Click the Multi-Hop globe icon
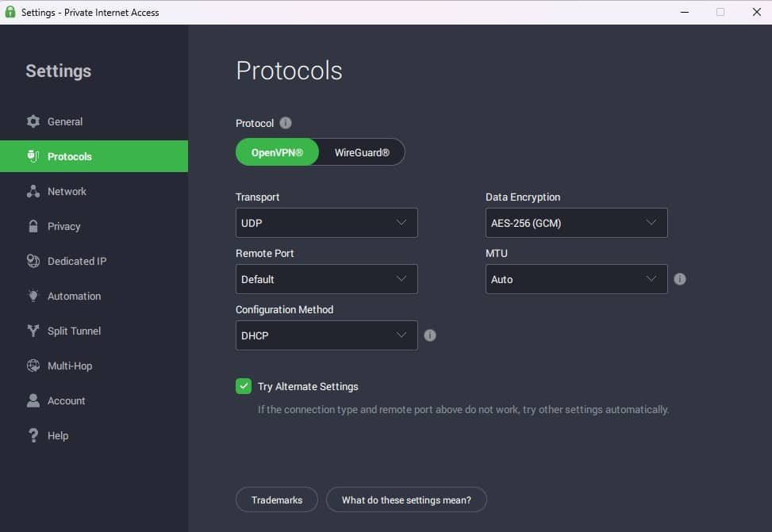The width and height of the screenshot is (772, 532). [x=33, y=366]
